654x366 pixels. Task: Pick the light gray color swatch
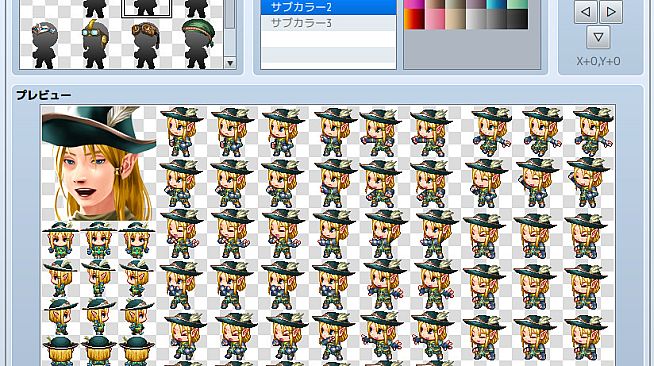pyautogui.click(x=476, y=19)
